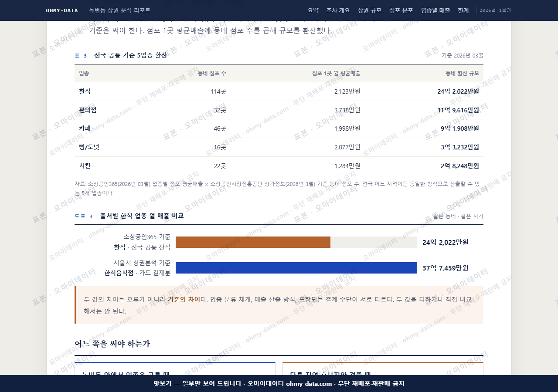Select the 카페 row label
This screenshot has height=392, width=558.
pyautogui.click(x=85, y=128)
